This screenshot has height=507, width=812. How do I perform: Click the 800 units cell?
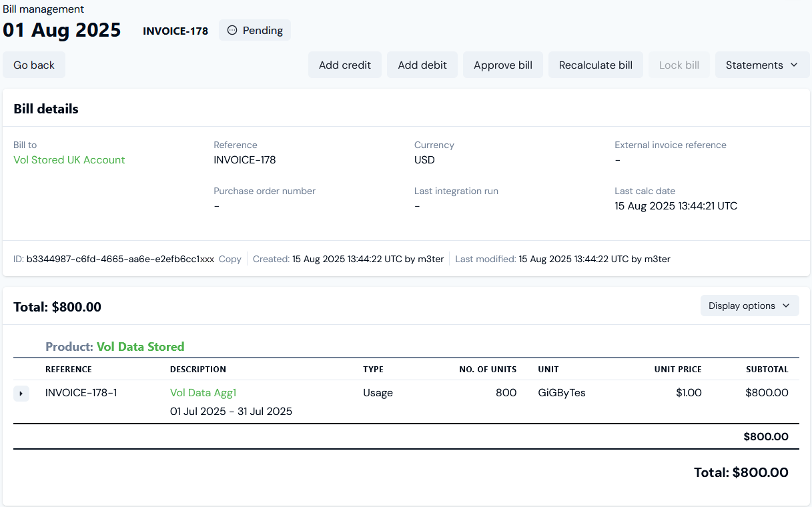point(506,393)
